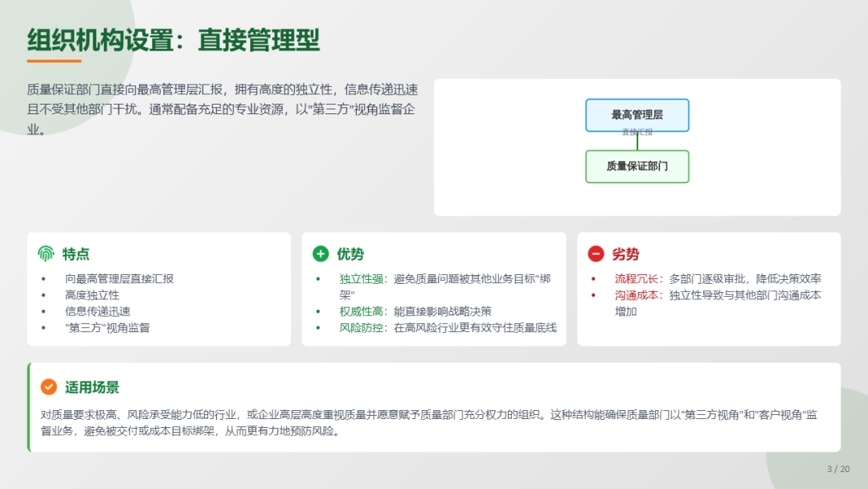
Task: Click the orange underline below the title
Action: coord(54,61)
